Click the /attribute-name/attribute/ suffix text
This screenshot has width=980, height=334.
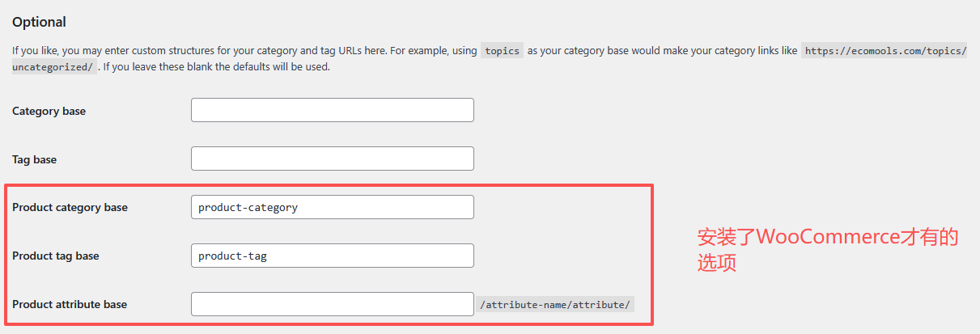point(555,305)
